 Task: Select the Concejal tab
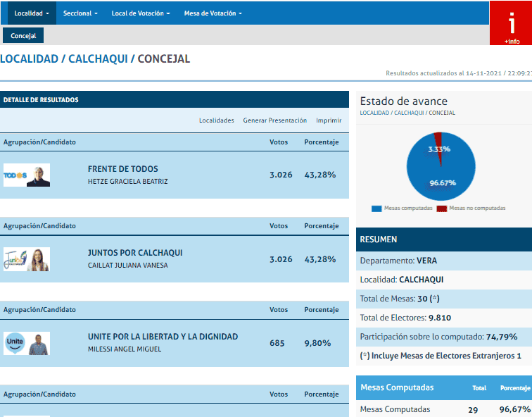click(x=23, y=36)
